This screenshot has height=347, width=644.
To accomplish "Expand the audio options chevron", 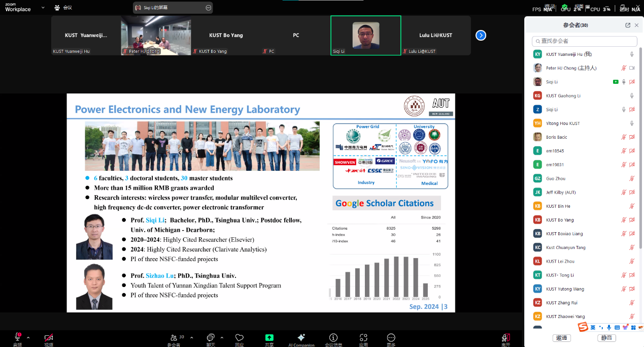I will [28, 337].
